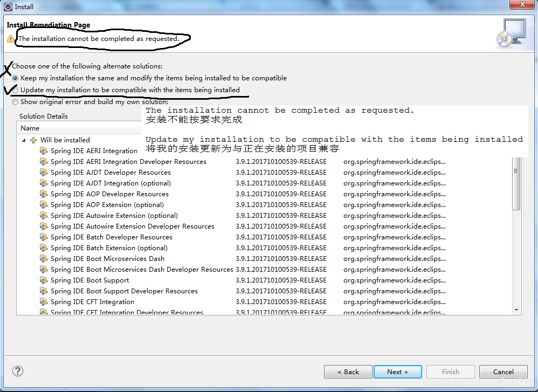Click org.springframework id cell of Boot Support row
Screen dimensions: 538x392
[395, 280]
